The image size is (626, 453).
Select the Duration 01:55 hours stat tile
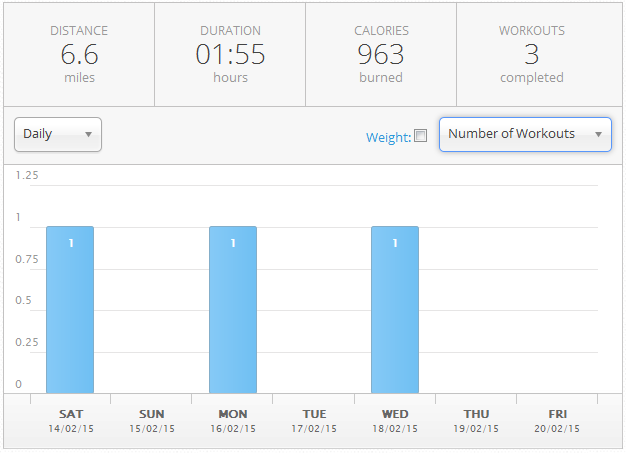point(230,54)
